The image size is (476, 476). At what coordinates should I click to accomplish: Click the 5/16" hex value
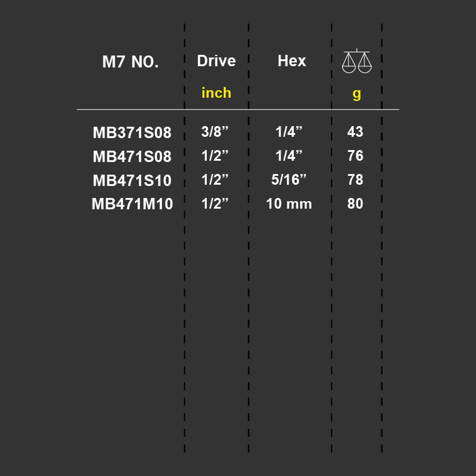coord(289,180)
